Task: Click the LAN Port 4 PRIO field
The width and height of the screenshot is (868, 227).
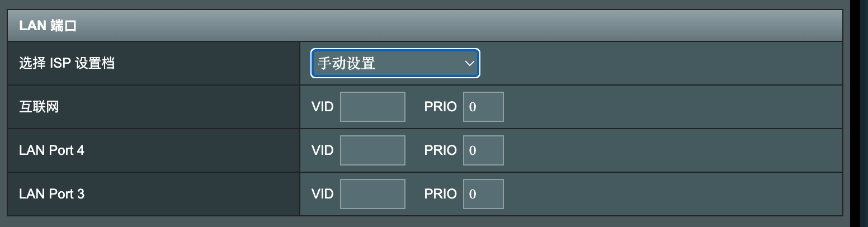Action: click(x=483, y=150)
